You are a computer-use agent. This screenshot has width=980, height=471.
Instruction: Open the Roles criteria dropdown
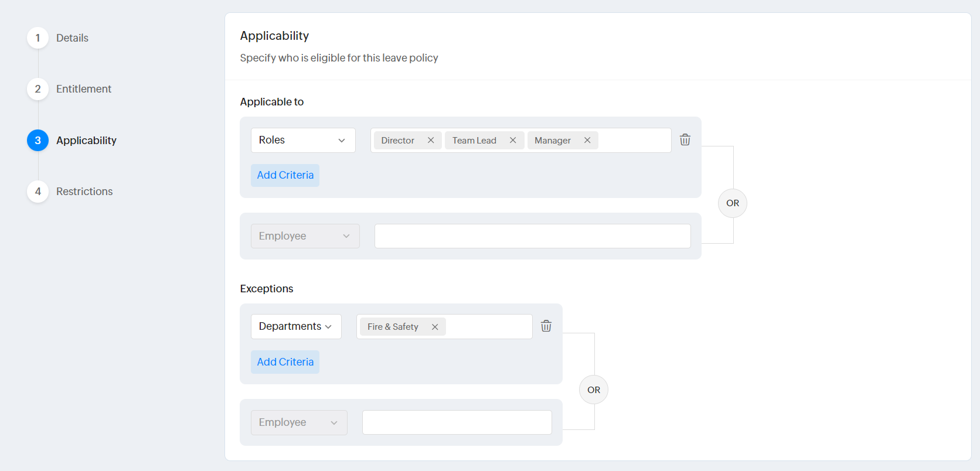click(303, 141)
